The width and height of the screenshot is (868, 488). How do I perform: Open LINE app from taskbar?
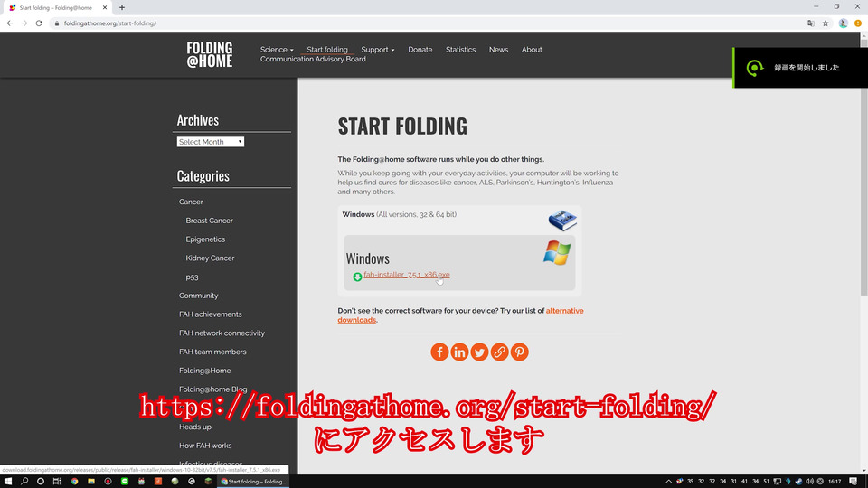tap(125, 482)
